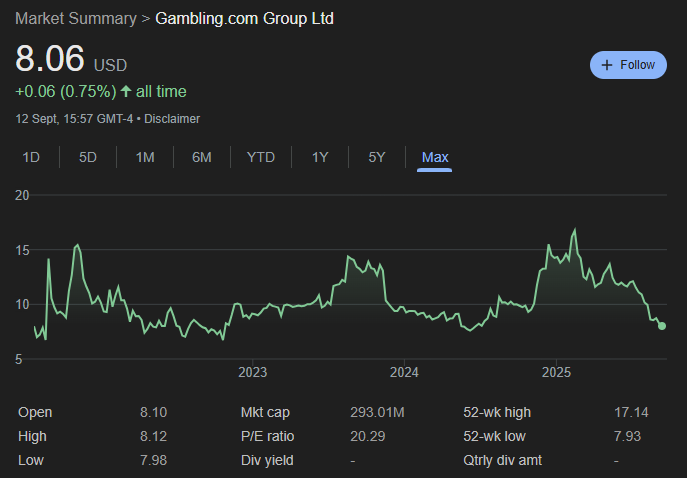Click the plus icon in Follow
Image resolution: width=687 pixels, height=478 pixels.
607,65
